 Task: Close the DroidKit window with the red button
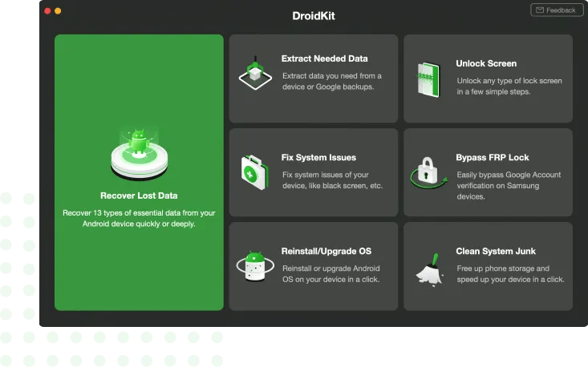click(x=47, y=11)
